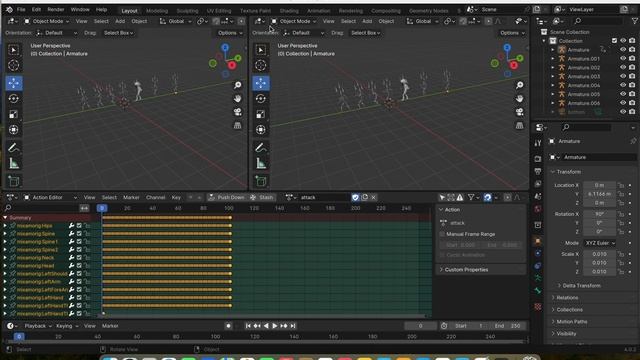Open the Tool properties tab icon

pos(538,143)
